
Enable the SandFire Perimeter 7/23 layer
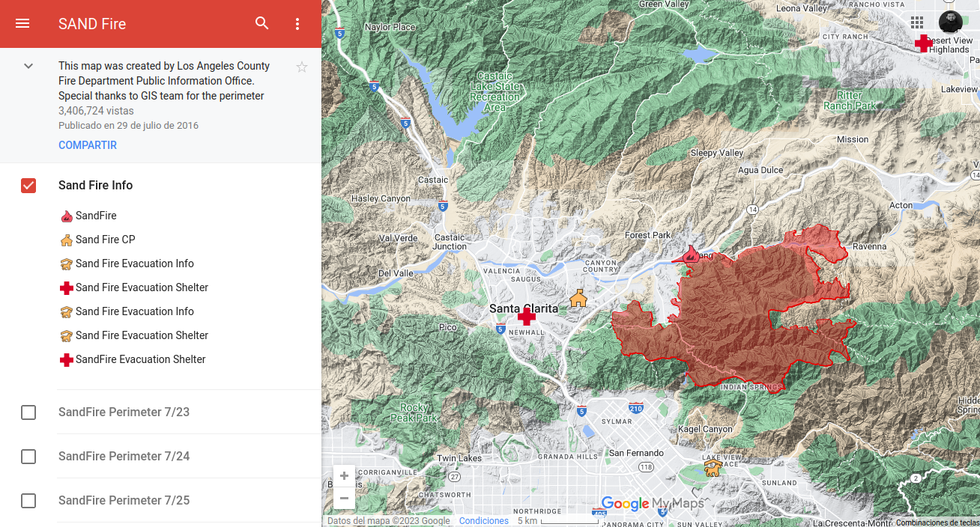point(28,412)
